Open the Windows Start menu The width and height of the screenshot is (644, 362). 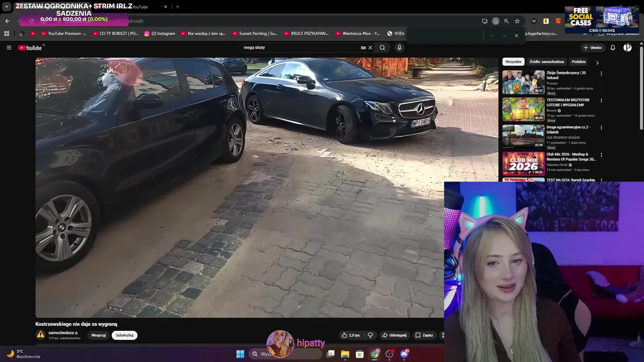[x=240, y=354]
